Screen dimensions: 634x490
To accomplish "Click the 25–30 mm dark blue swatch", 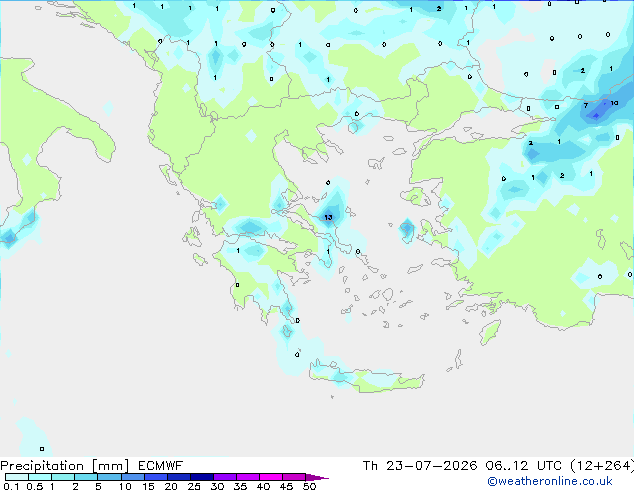I will 201,477.
